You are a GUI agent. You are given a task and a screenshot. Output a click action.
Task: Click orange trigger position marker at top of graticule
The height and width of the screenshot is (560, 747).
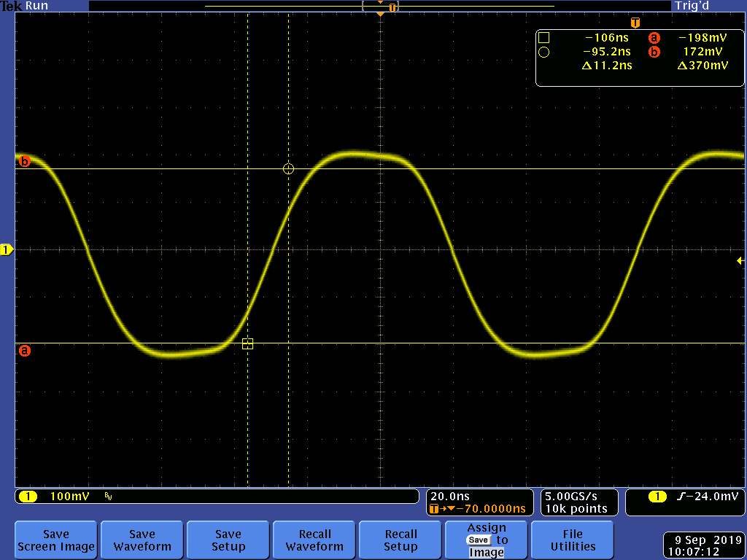tap(380, 15)
